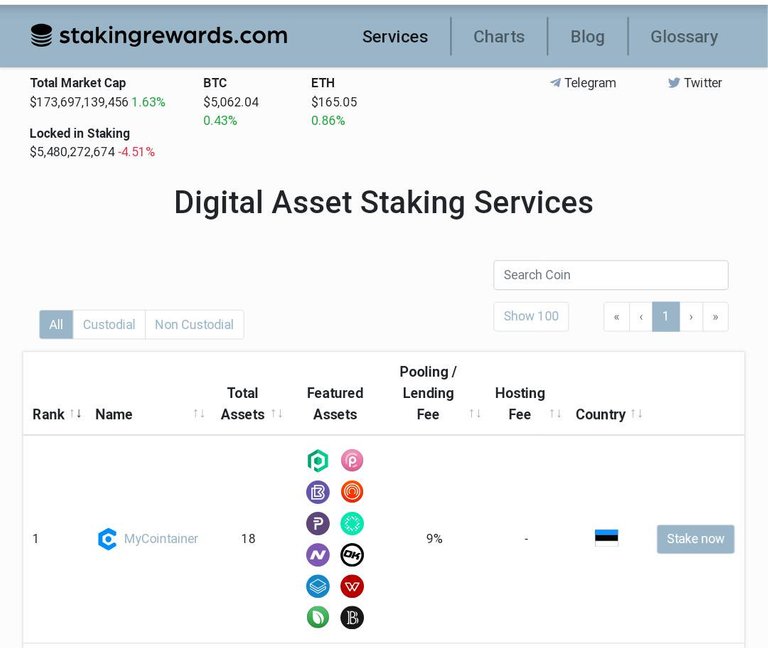Select page 1 in pagination

pyautogui.click(x=666, y=317)
